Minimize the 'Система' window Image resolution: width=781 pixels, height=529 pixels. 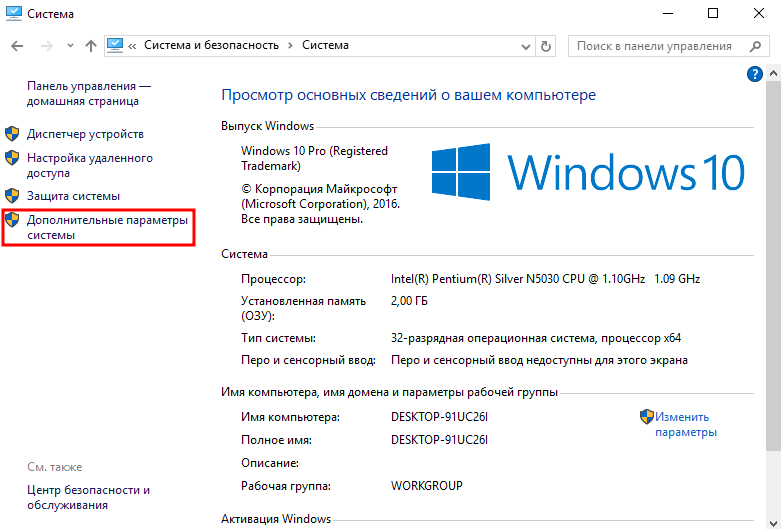click(668, 13)
